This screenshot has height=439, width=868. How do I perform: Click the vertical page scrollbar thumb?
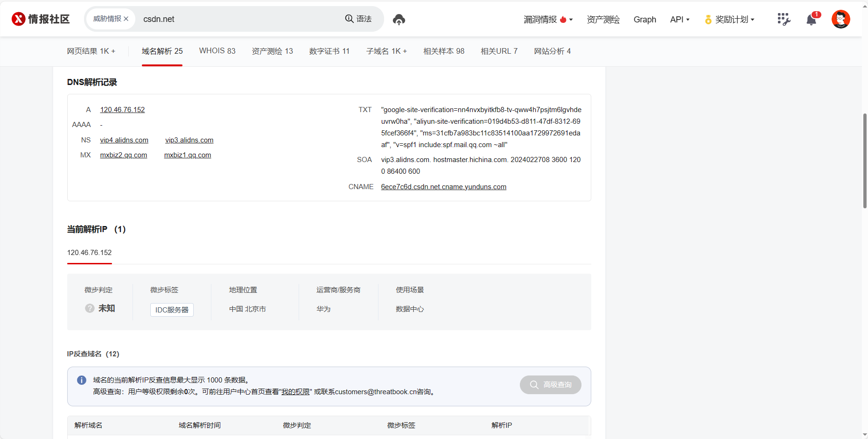pyautogui.click(x=865, y=161)
